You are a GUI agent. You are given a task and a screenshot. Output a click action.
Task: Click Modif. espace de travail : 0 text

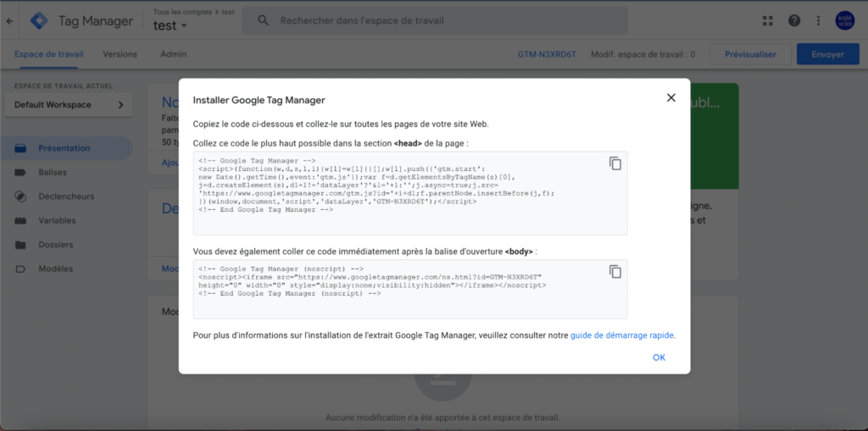click(643, 54)
